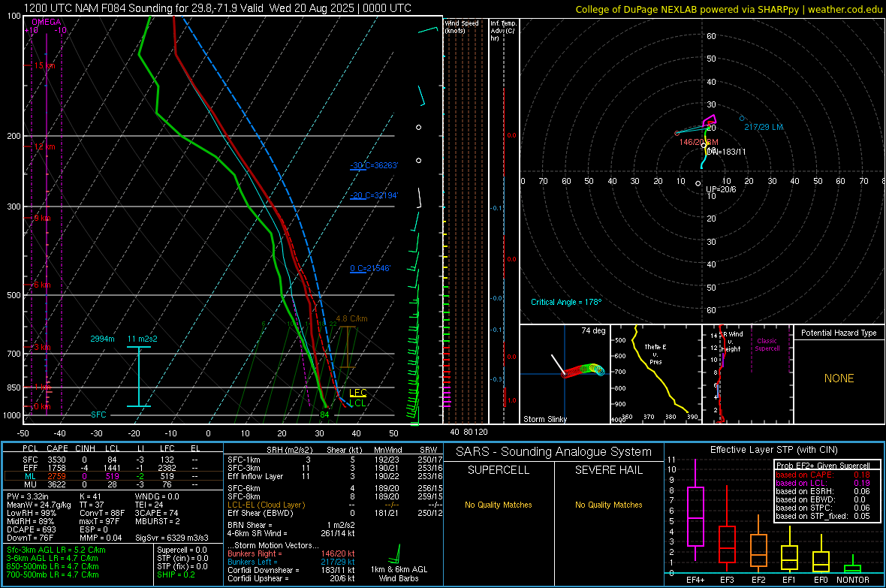This screenshot has height=588, width=886.
Task: Click the Bunkers Right = 146/20 kt line
Action: pyautogui.click(x=291, y=553)
